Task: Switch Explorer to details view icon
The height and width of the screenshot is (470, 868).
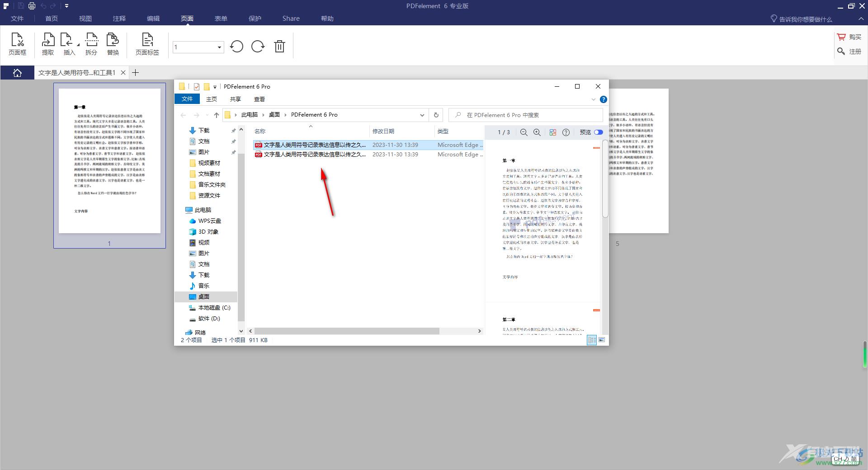Action: tap(592, 340)
